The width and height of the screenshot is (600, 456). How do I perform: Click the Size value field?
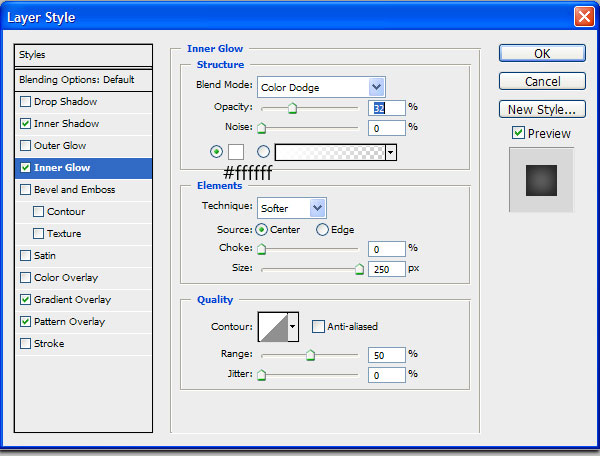[386, 269]
